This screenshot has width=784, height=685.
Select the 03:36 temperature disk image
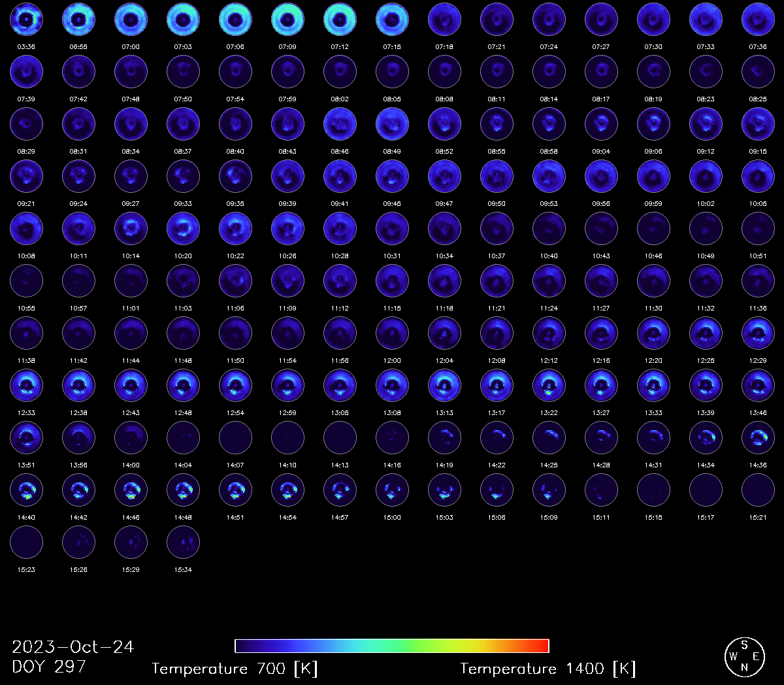(x=26, y=20)
